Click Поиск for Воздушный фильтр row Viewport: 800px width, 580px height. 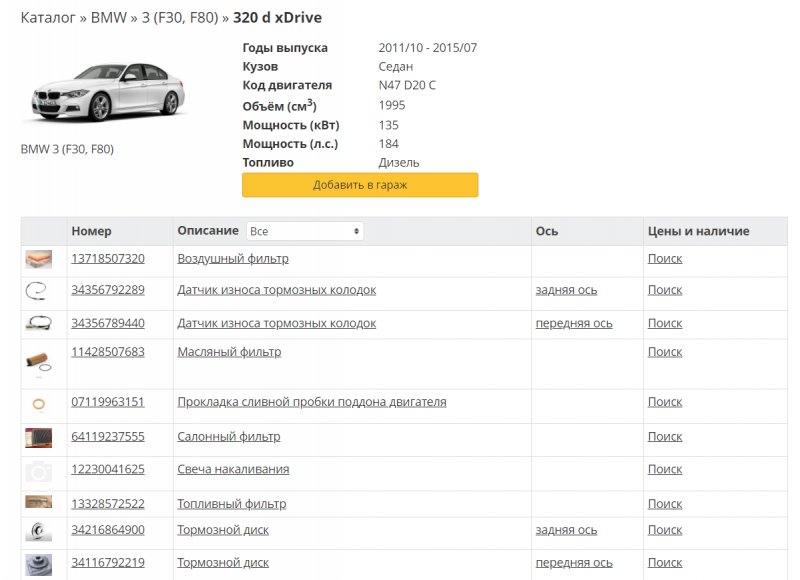click(665, 259)
